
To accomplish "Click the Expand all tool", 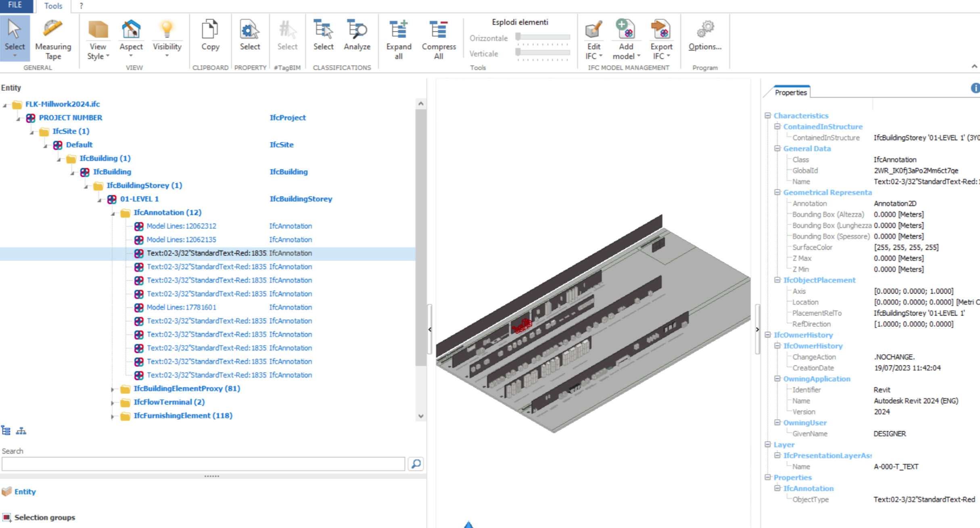I will tap(398, 38).
